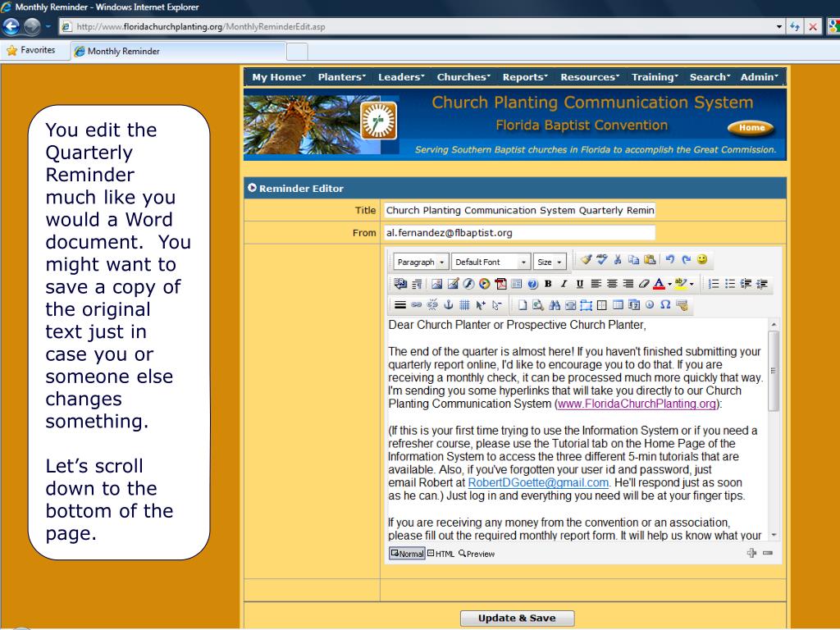The width and height of the screenshot is (840, 630).
Task: Click the Update & Save button
Action: [517, 619]
